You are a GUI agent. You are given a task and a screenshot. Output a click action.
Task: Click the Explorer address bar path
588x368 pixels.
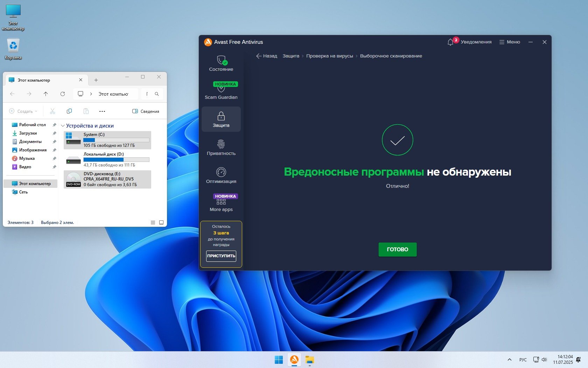click(x=113, y=94)
